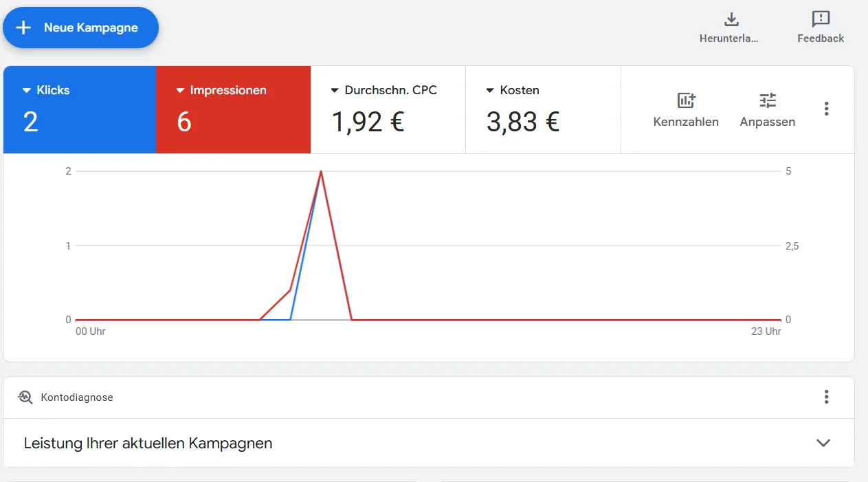Select the Durchschn. CPC 1,92 € value
868x482 pixels.
click(x=368, y=122)
